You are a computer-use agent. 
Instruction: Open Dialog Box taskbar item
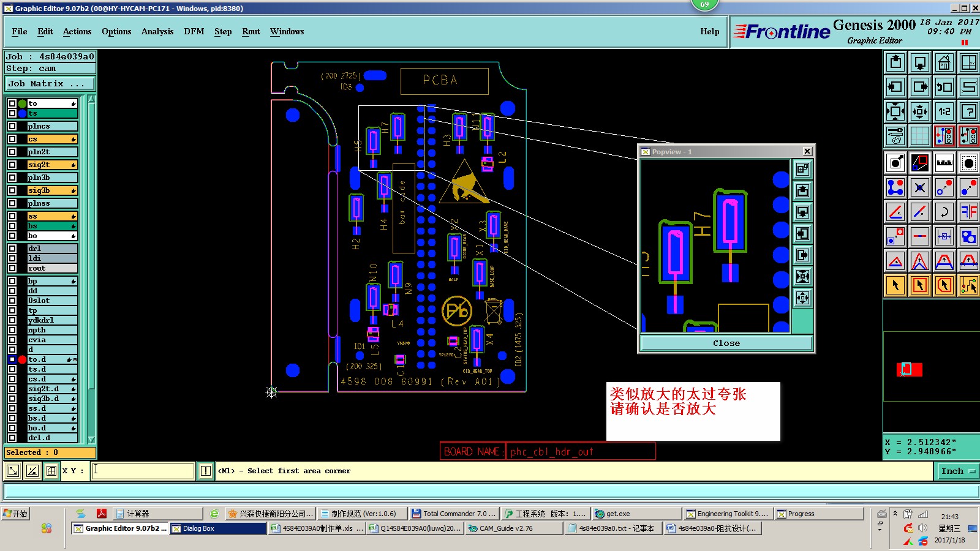(217, 528)
